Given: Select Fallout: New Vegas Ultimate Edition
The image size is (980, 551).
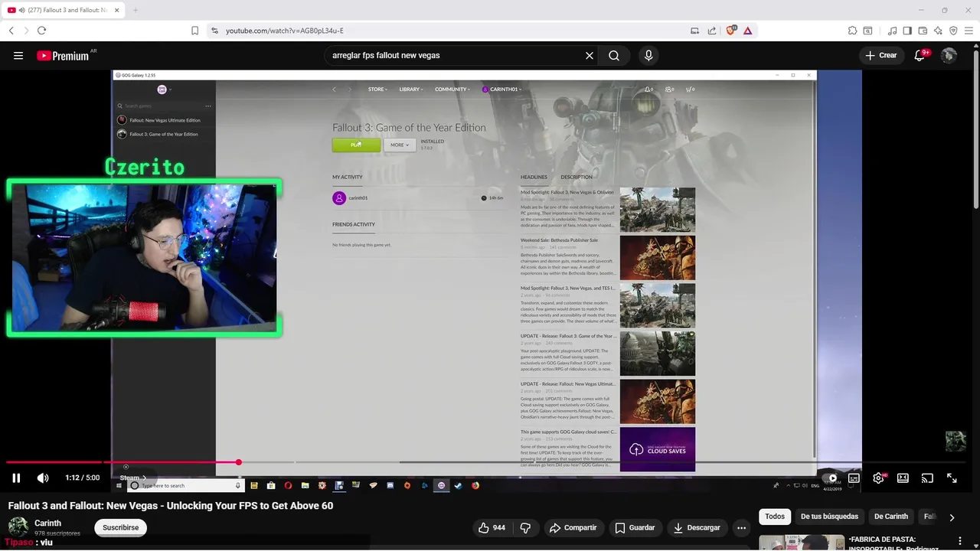Looking at the screenshot, I should pyautogui.click(x=164, y=120).
